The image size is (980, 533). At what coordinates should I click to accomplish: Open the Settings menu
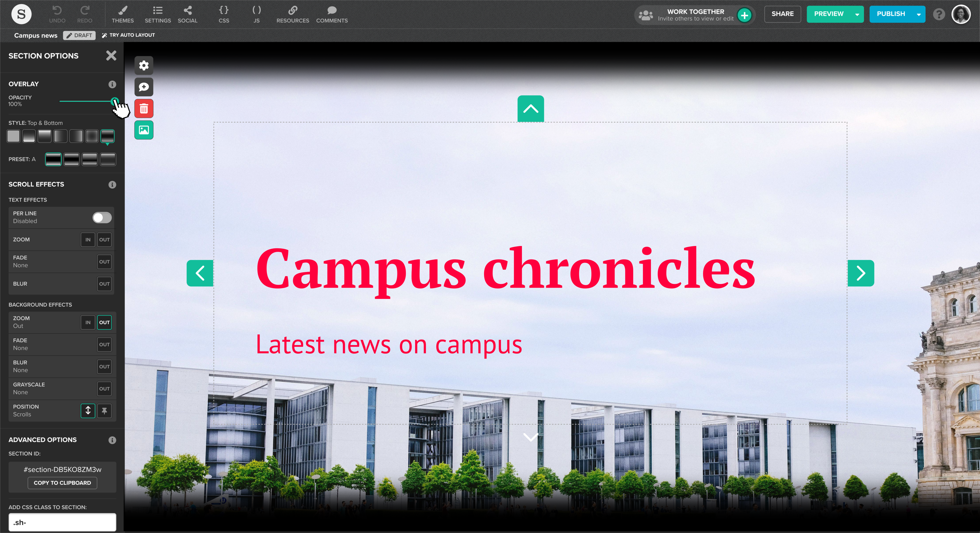[x=157, y=14]
